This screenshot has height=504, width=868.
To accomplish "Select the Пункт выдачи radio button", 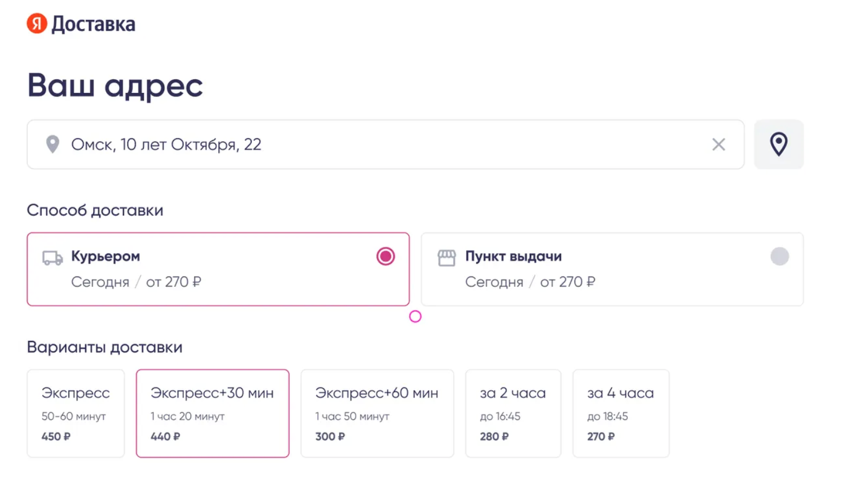I will pos(779,256).
